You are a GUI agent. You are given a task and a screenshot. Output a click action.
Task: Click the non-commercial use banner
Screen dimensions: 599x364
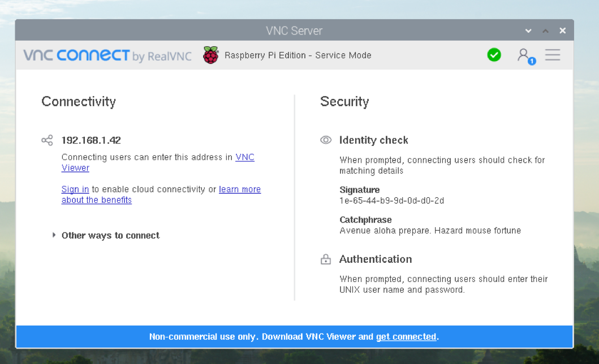255,336
